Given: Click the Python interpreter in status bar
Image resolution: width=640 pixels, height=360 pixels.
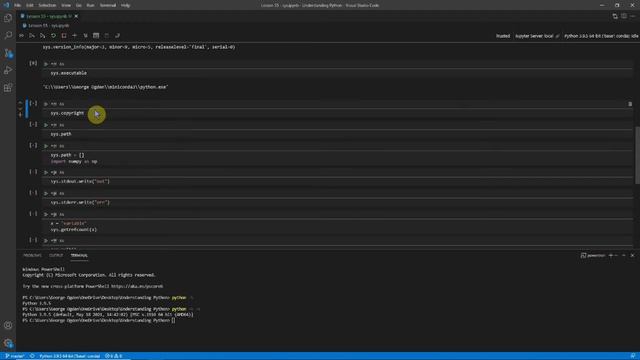Looking at the screenshot, I should 69,356.
